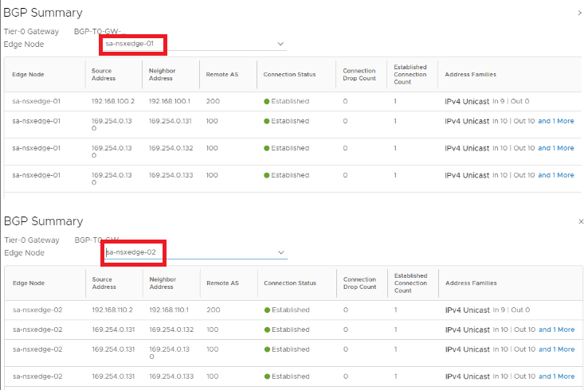Click chevron arrow right of top BGP Summary title

pos(579,13)
